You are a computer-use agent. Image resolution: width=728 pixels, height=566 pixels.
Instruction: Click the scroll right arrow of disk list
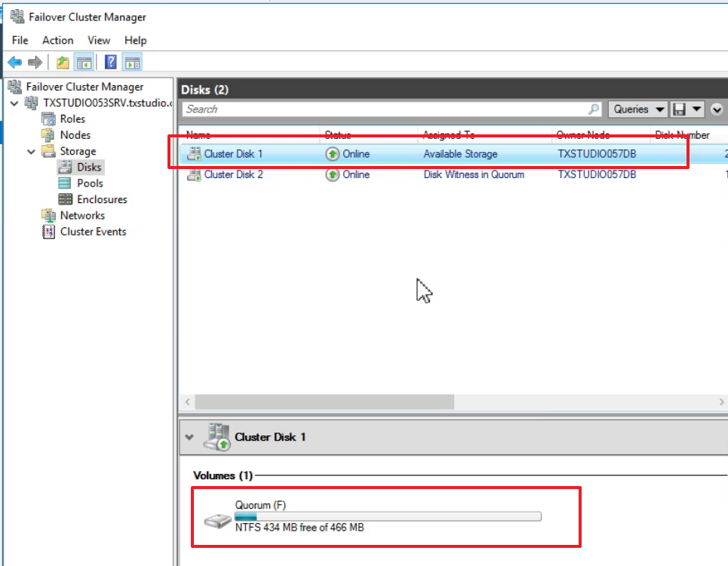pyautogui.click(x=721, y=402)
